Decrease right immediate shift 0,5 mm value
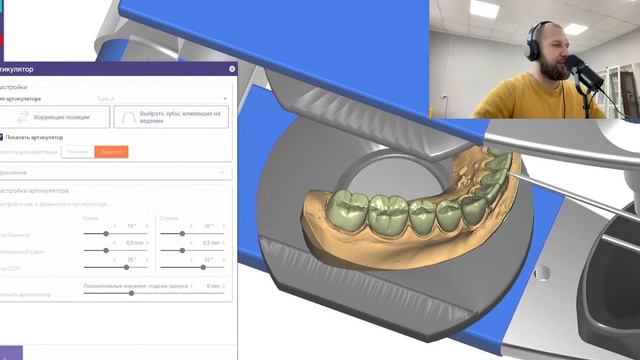This screenshot has height=360, width=640. [191, 242]
